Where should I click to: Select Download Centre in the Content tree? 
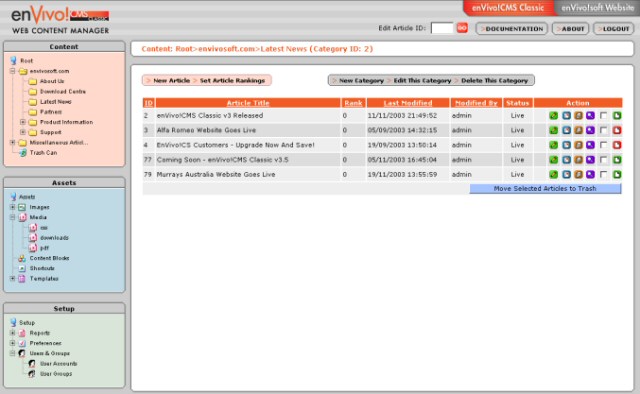[63, 91]
